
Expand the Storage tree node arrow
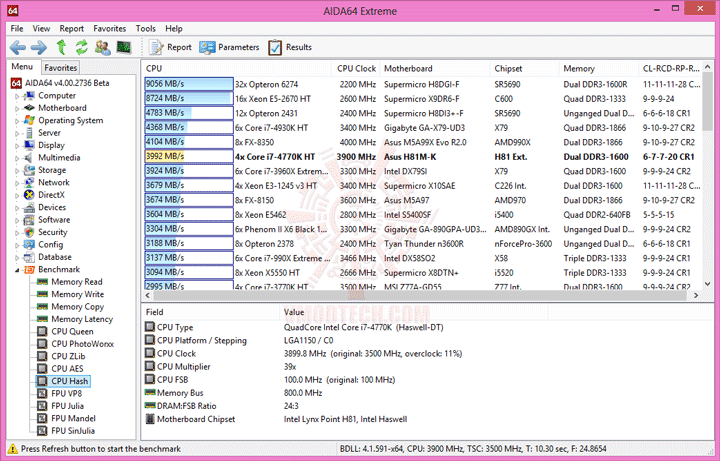[x=17, y=171]
